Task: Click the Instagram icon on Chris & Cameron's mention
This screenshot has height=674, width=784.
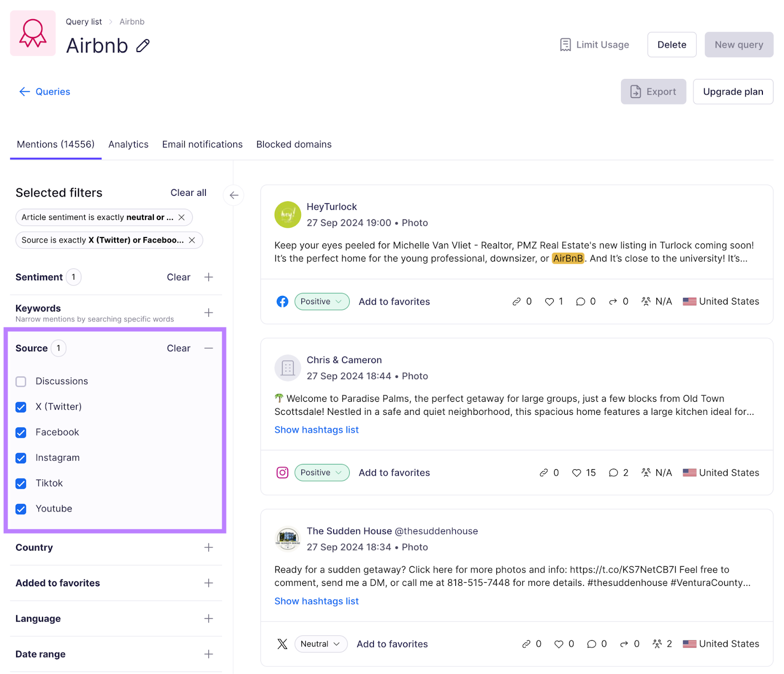Action: [282, 473]
